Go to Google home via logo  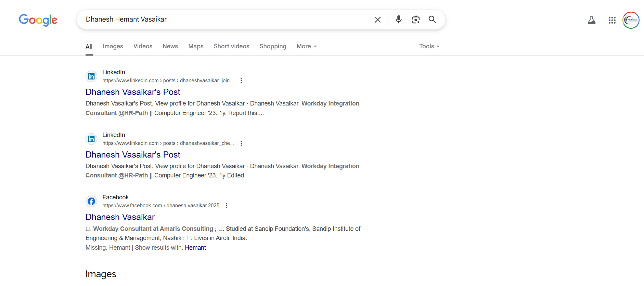coord(38,20)
